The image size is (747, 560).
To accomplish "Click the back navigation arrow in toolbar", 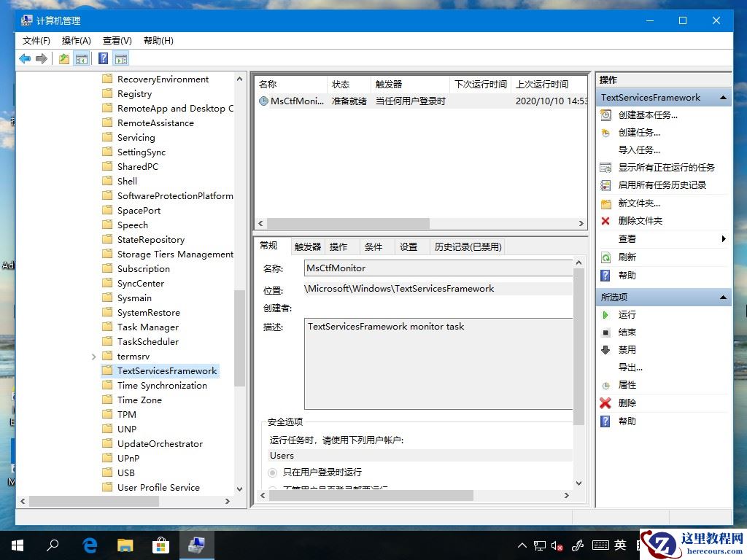I will point(25,58).
